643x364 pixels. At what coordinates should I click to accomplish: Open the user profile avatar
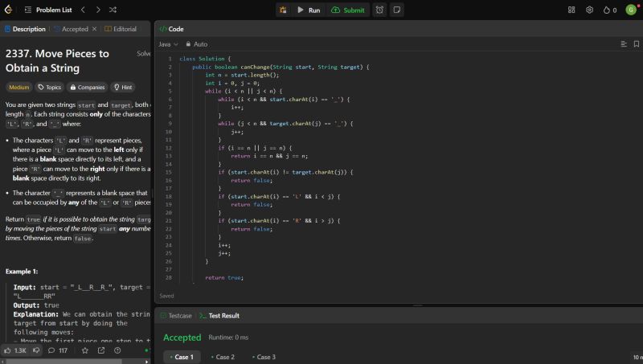point(632,10)
